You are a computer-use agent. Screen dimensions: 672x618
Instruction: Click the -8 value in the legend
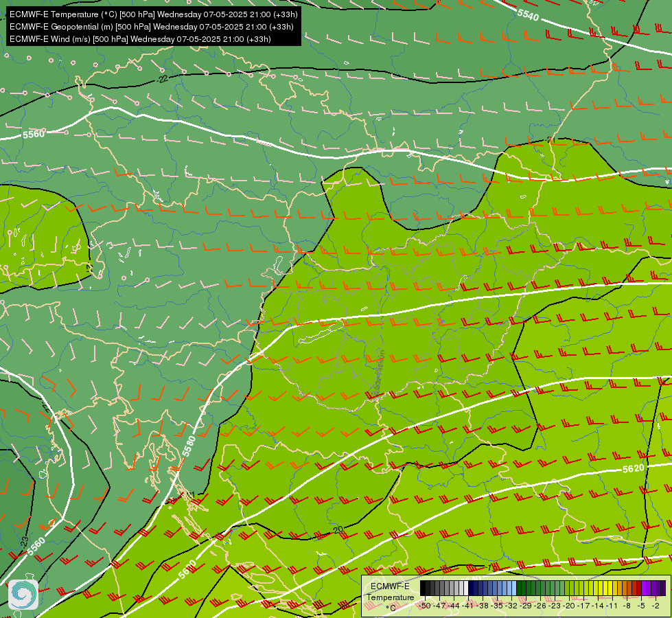tap(627, 606)
